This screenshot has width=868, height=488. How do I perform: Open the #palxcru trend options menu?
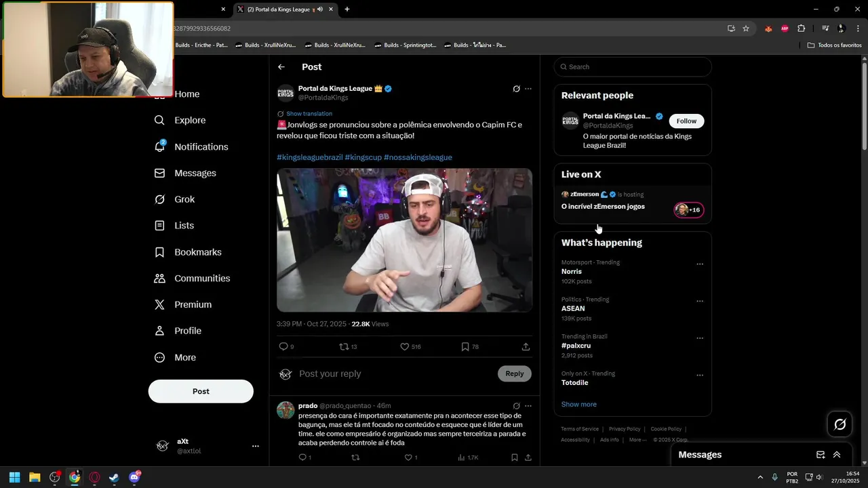[700, 338]
